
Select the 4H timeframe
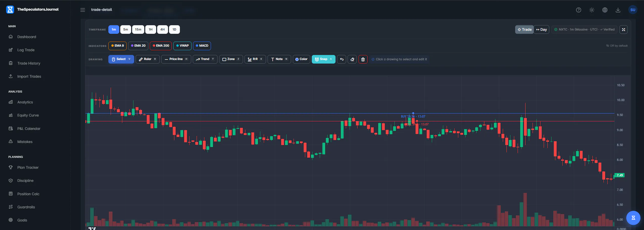162,30
